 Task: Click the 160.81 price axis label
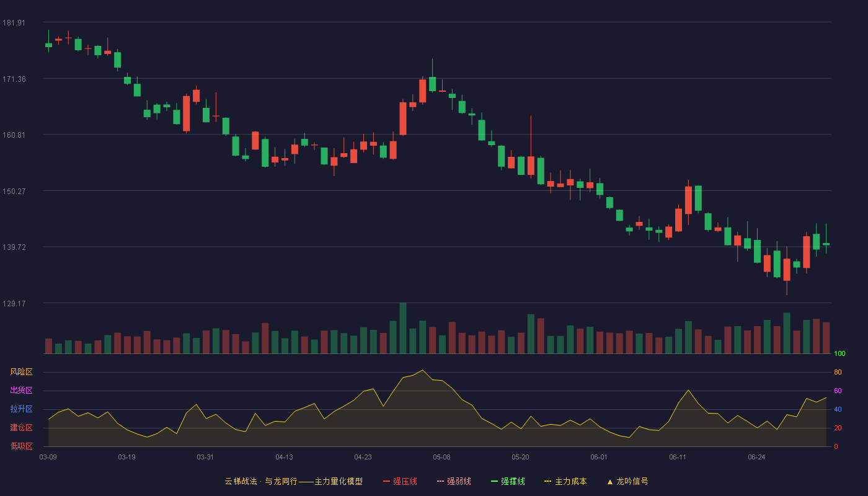(14, 135)
